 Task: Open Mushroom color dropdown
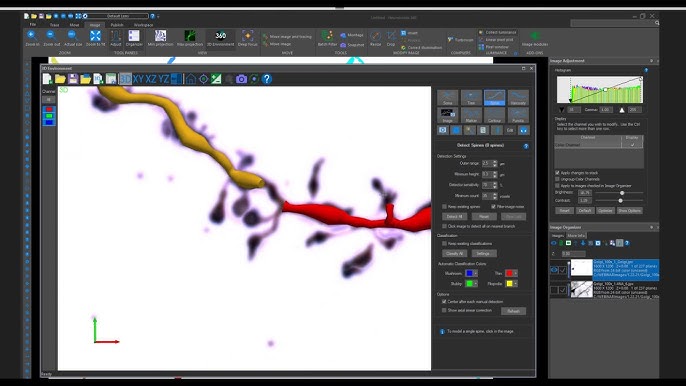[x=476, y=273]
